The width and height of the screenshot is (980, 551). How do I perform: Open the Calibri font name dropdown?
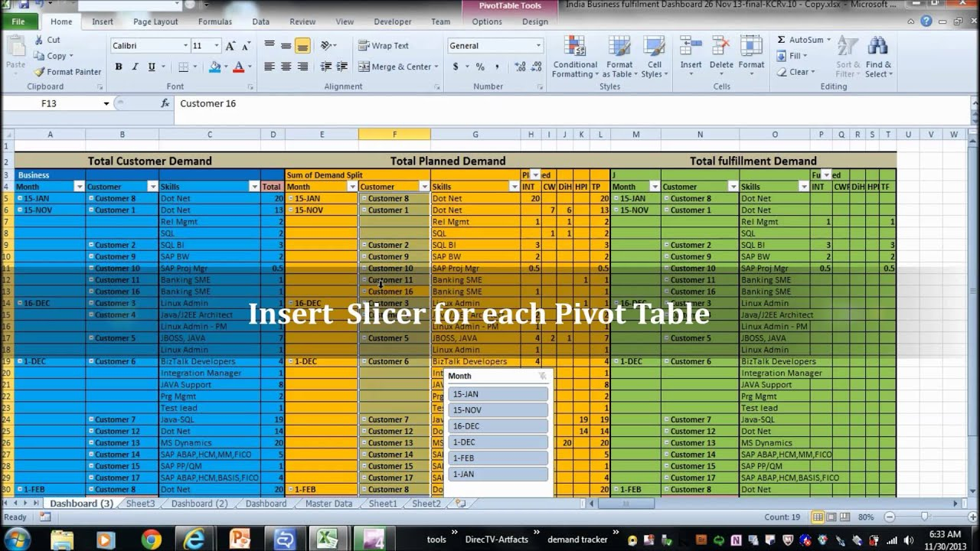(x=185, y=46)
